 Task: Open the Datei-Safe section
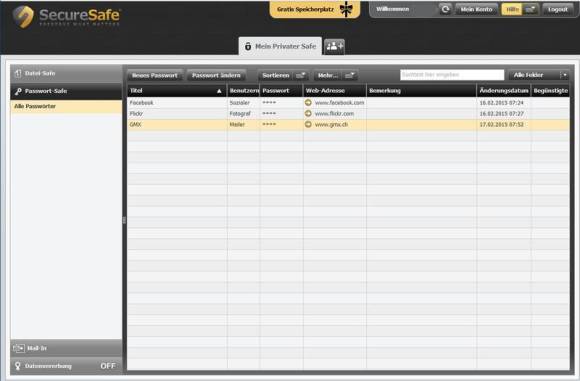pyautogui.click(x=66, y=73)
